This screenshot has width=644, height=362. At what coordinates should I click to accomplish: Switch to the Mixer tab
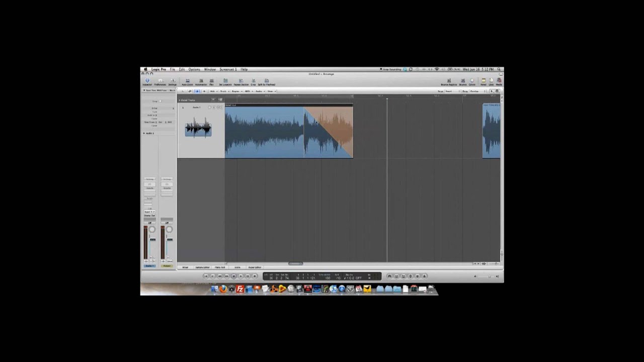(185, 267)
